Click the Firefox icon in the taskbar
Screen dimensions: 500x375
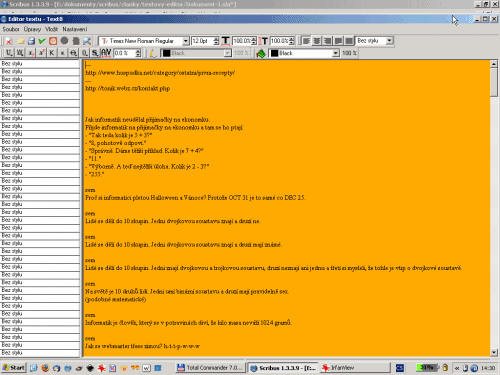click(x=45, y=368)
